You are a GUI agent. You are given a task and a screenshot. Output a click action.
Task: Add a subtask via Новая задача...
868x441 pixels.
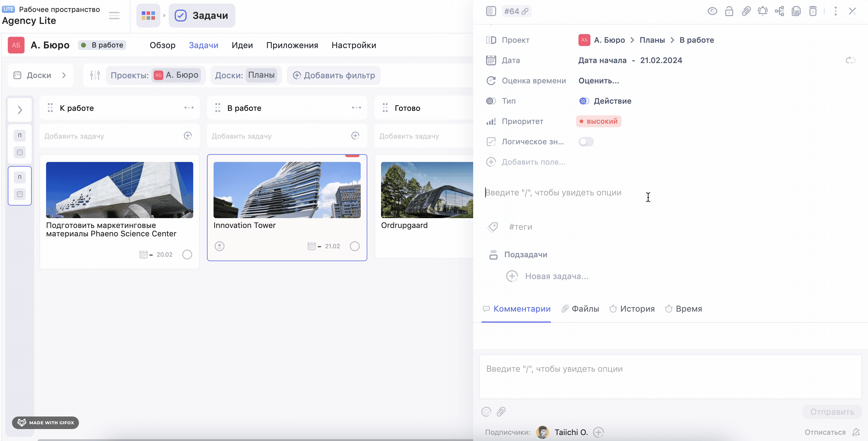coord(548,276)
